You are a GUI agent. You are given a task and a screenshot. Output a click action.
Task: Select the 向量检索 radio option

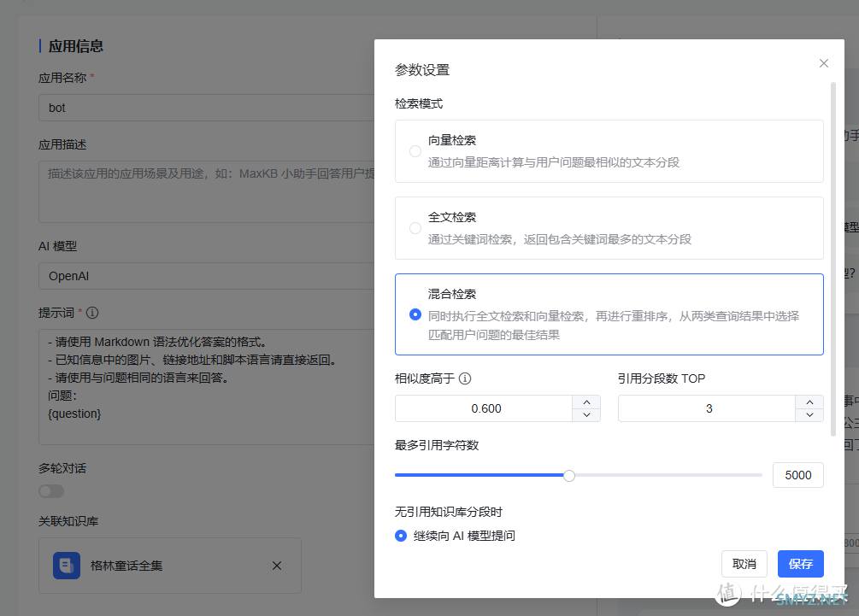415,151
